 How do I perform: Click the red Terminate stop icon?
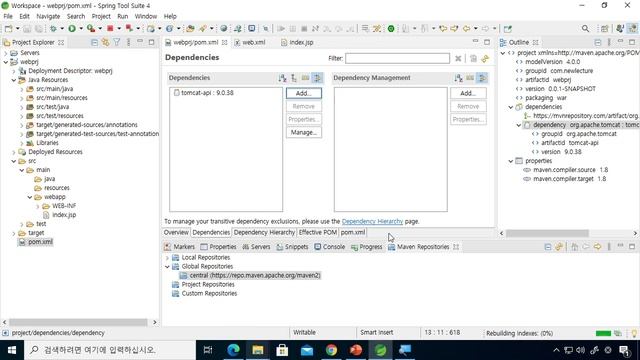click(110, 29)
